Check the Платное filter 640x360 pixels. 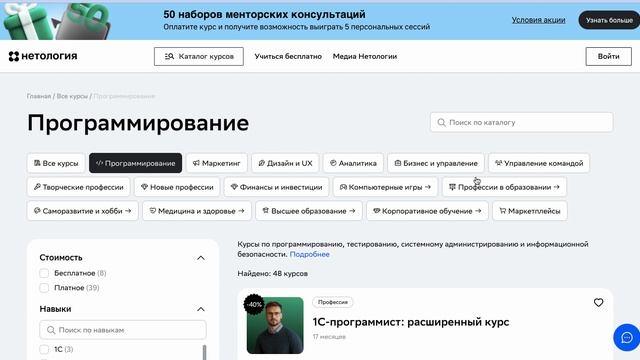44,288
